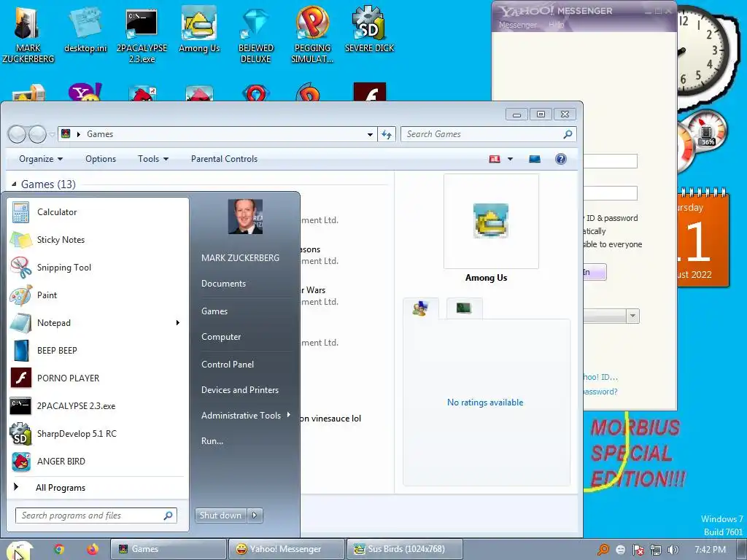747x560 pixels.
Task: Open the Tools dropdown menu
Action: tap(153, 159)
